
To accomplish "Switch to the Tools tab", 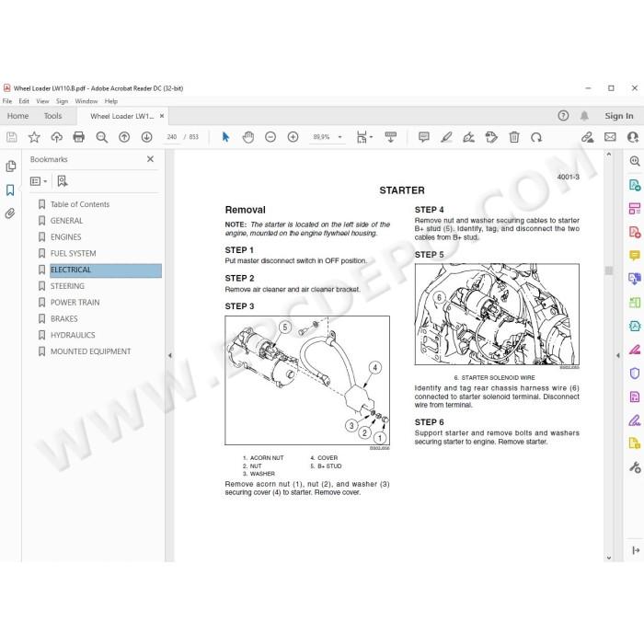I will 53,116.
